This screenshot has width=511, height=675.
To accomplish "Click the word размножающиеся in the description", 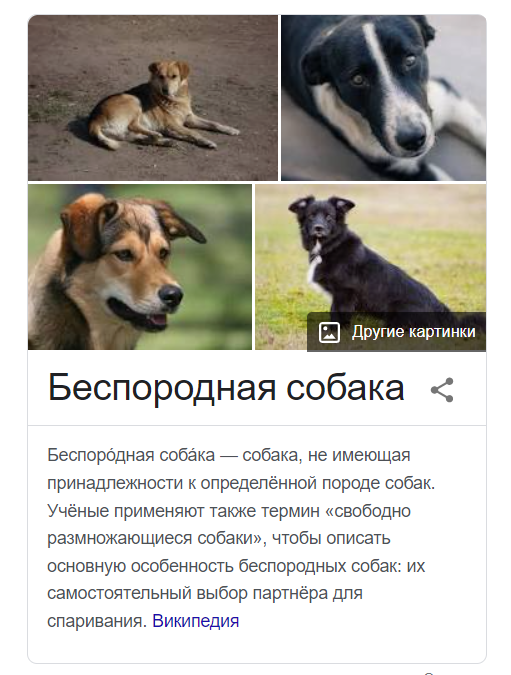I will (x=119, y=539).
